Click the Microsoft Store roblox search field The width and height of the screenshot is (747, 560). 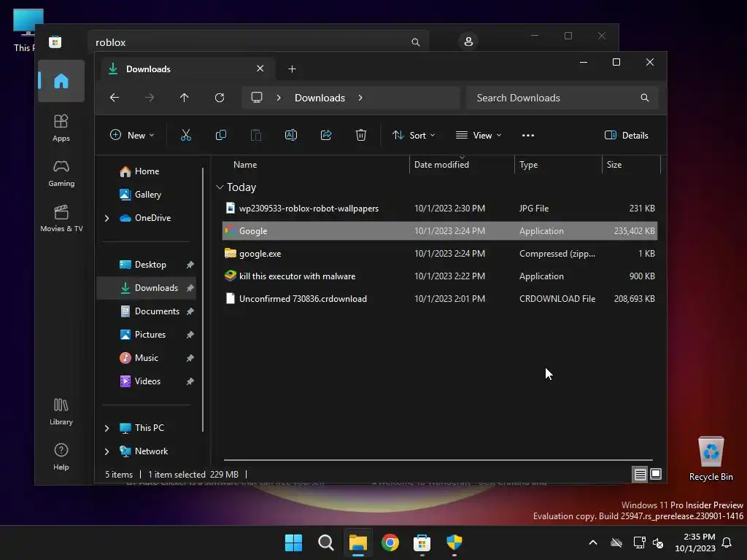(258, 42)
